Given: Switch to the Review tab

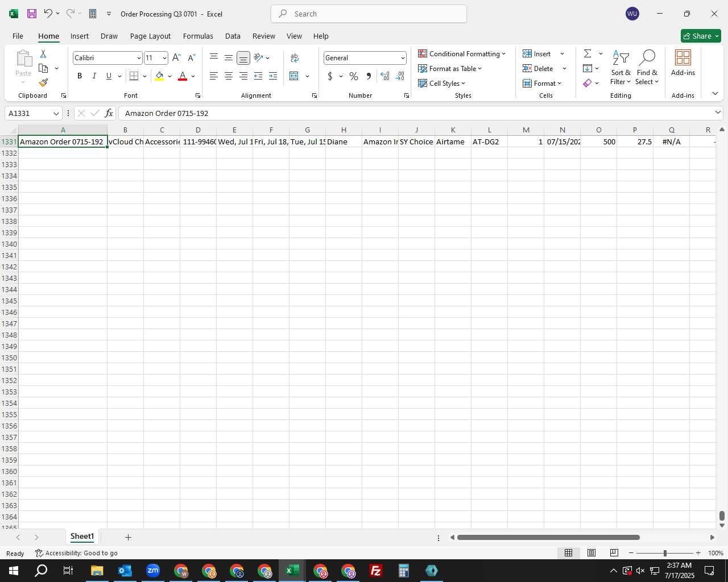Looking at the screenshot, I should click(264, 36).
